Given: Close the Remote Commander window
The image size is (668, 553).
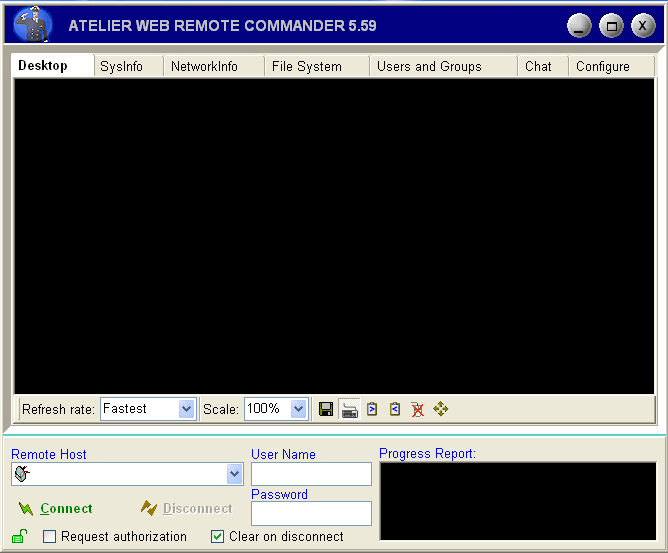Looking at the screenshot, I should tap(643, 26).
